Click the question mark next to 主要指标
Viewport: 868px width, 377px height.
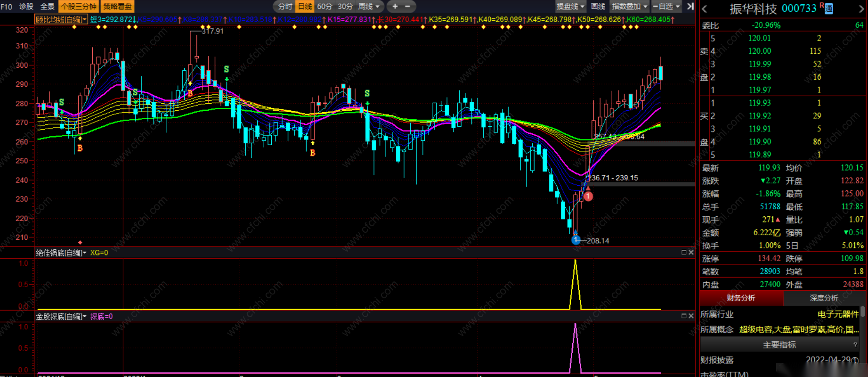855,345
